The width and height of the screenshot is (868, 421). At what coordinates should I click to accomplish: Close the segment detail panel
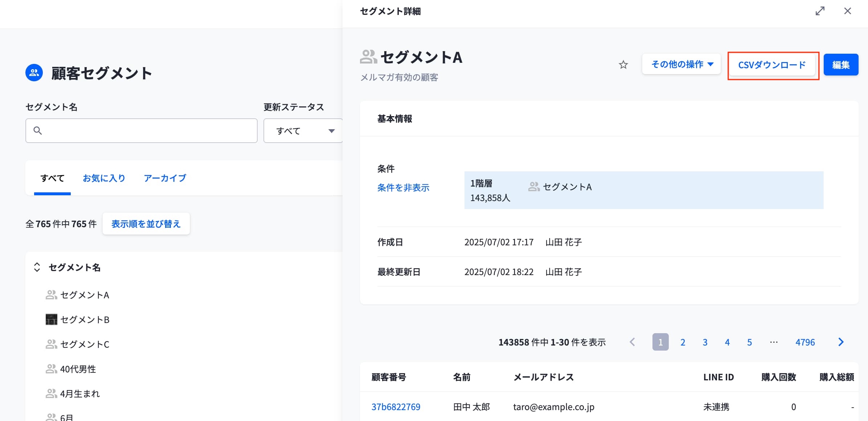click(x=847, y=11)
